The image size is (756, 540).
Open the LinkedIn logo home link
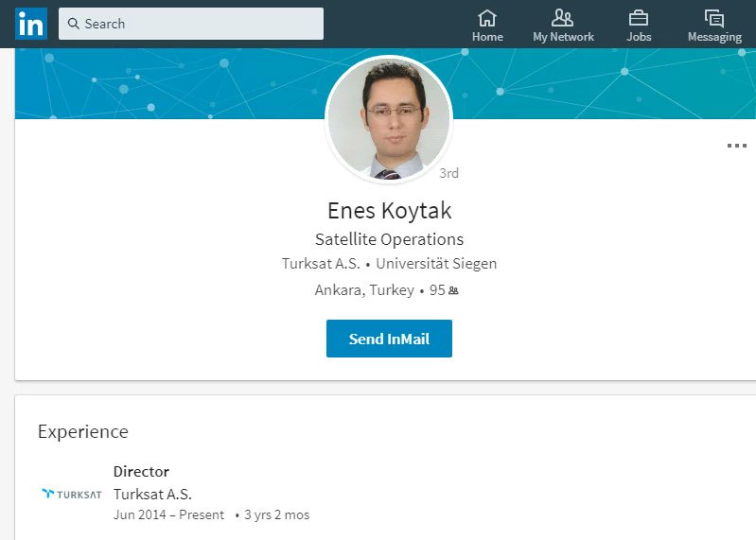(31, 24)
